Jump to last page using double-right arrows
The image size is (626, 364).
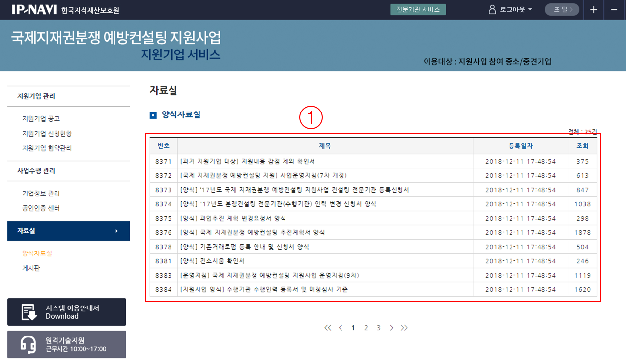(x=404, y=328)
